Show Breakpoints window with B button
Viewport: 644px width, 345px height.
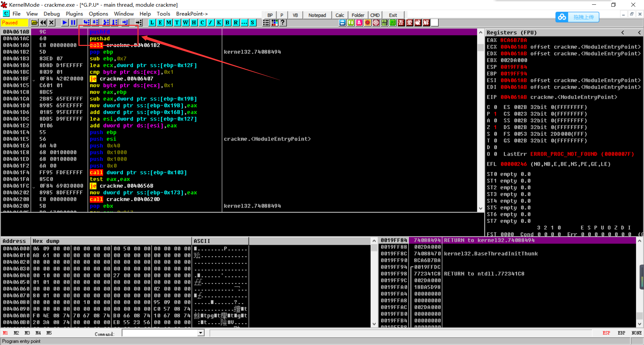point(227,22)
